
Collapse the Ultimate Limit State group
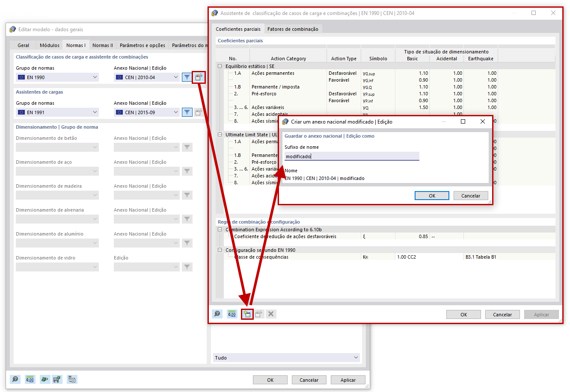click(x=219, y=135)
